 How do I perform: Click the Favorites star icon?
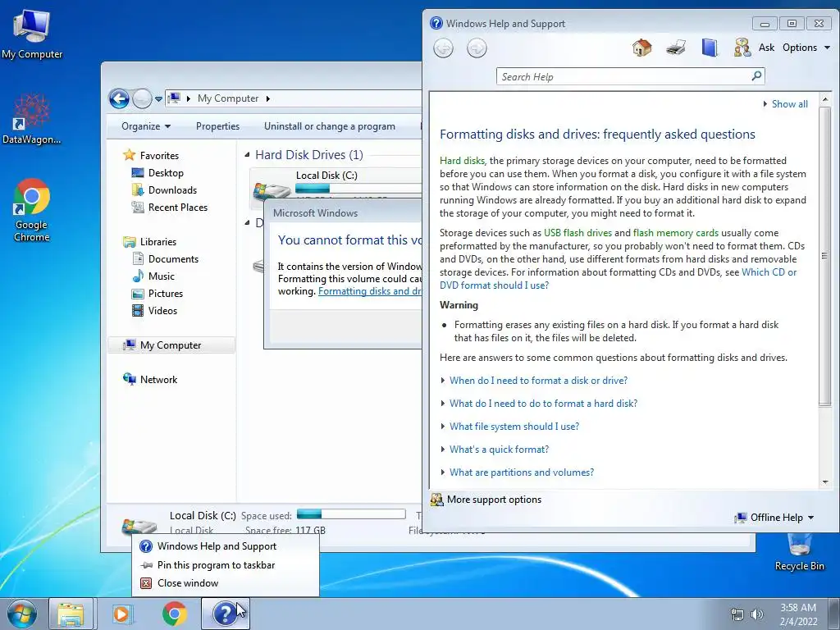coord(129,155)
